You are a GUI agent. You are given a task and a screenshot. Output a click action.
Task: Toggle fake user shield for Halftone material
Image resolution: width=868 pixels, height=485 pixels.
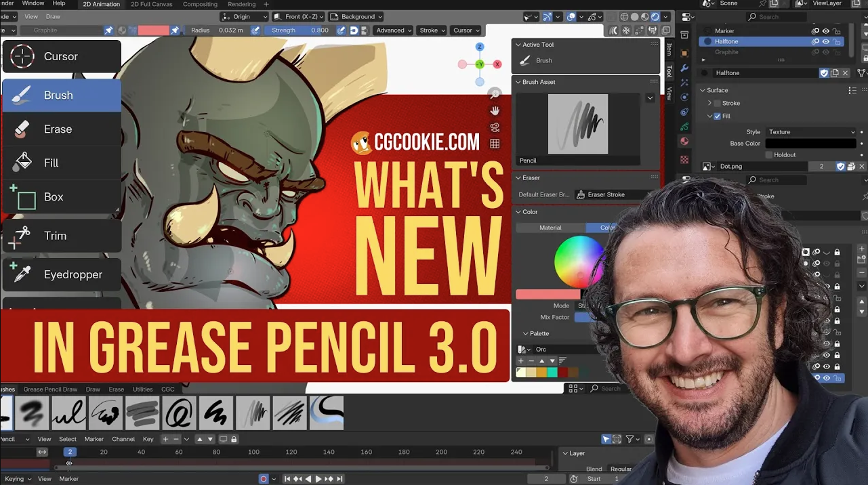(825, 73)
